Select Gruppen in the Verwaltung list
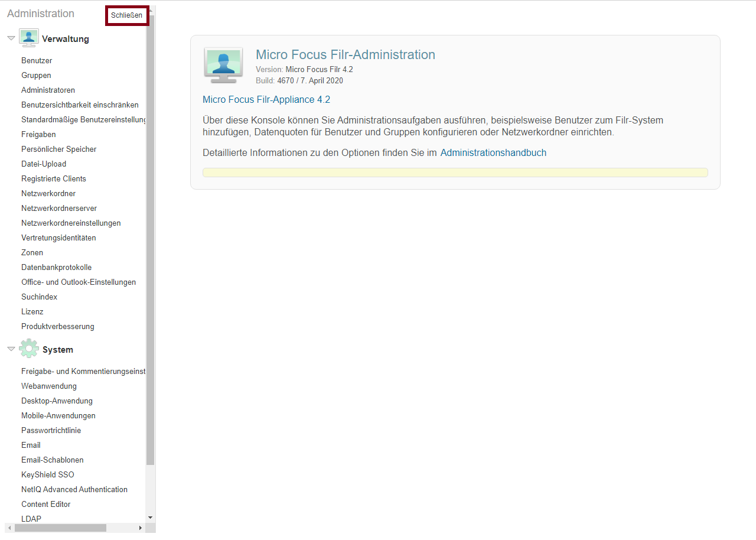Image resolution: width=756 pixels, height=540 pixels. click(x=36, y=76)
